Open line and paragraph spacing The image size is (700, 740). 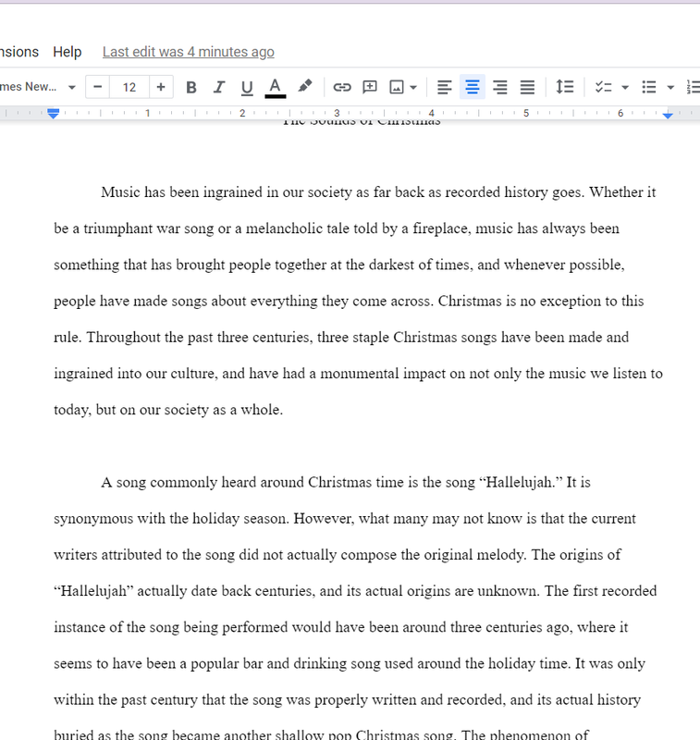pos(565,87)
